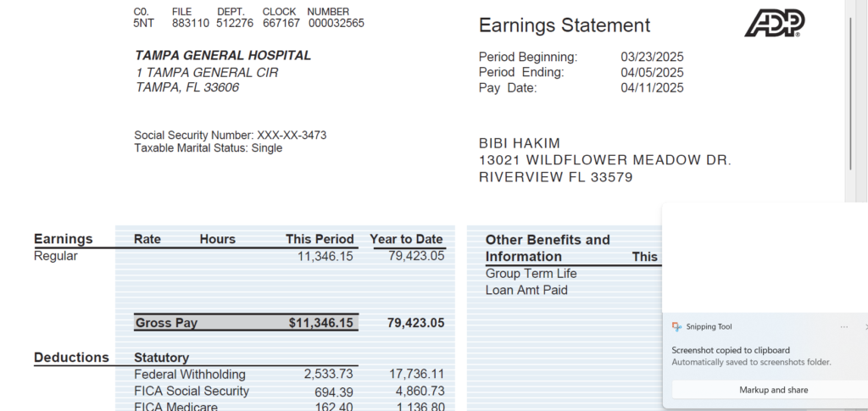Click the Group Term Life benefit row

pyautogui.click(x=531, y=274)
